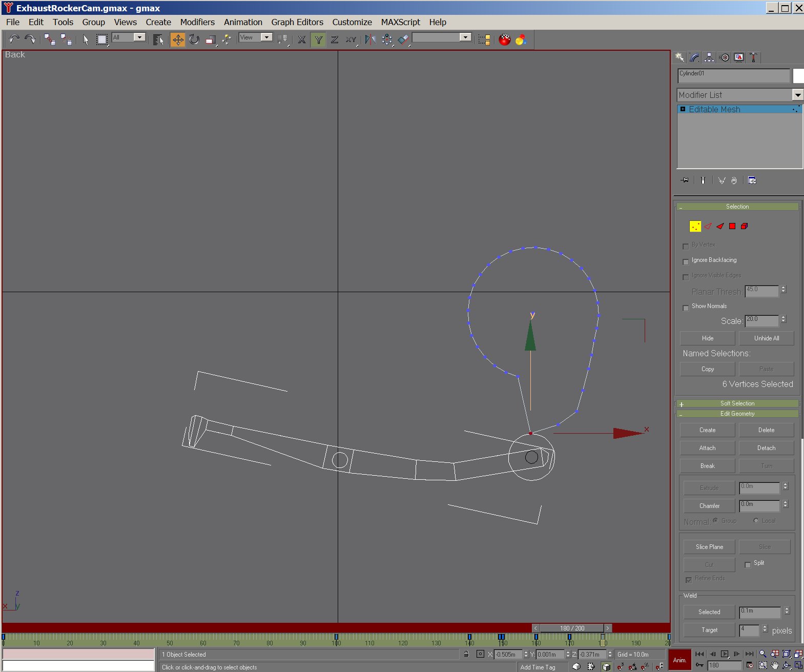Click the white object color swatch
The height and width of the screenshot is (672, 804).
pos(798,76)
